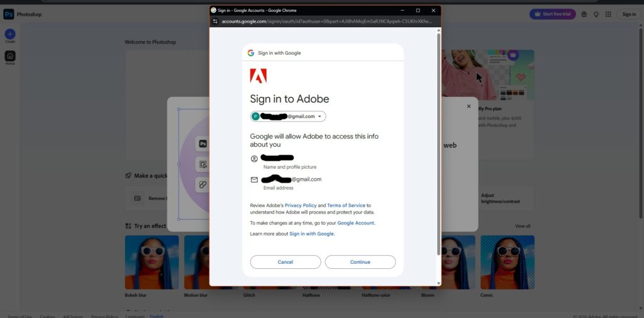Select the Bokeh blur effect thumbnail
This screenshot has width=644, height=318.
[152, 262]
